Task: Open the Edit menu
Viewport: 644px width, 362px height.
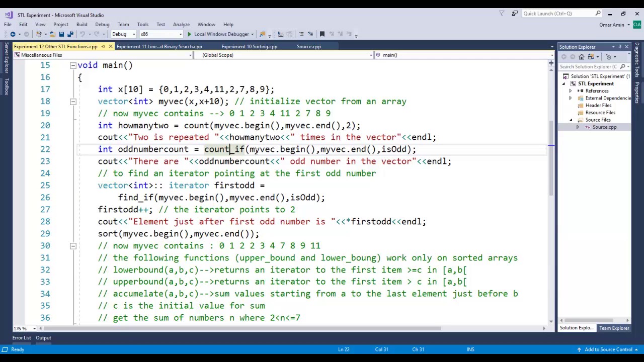Action: (23, 25)
